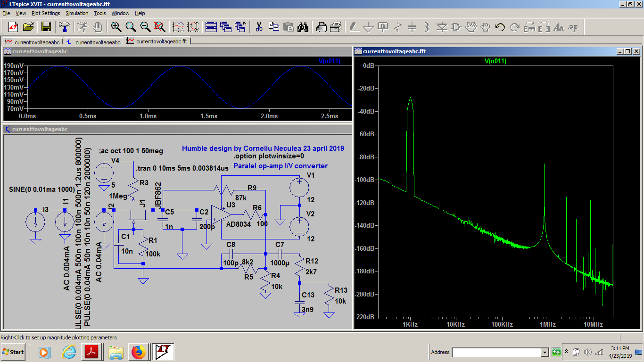This screenshot has width=644, height=362.
Task: Click the 0dB label on FFT axis
Action: pyautogui.click(x=368, y=66)
